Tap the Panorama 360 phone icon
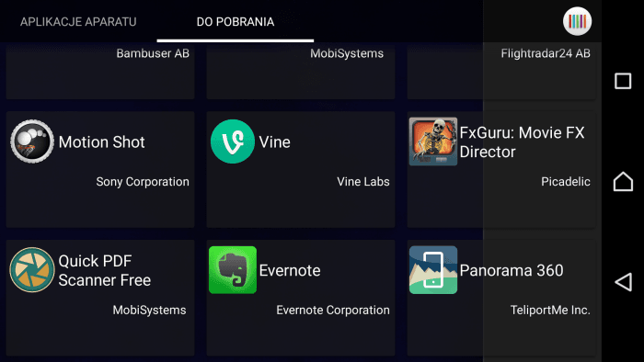 pos(433,270)
